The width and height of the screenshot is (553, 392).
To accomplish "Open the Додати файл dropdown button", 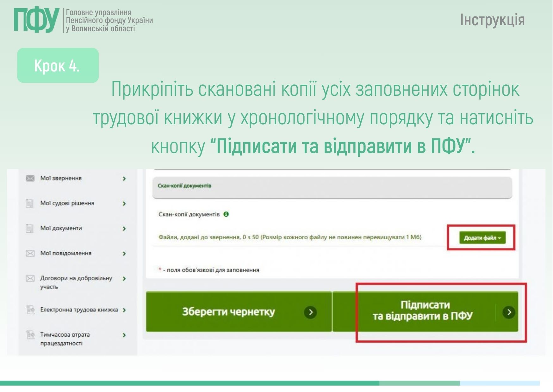I will pyautogui.click(x=482, y=238).
